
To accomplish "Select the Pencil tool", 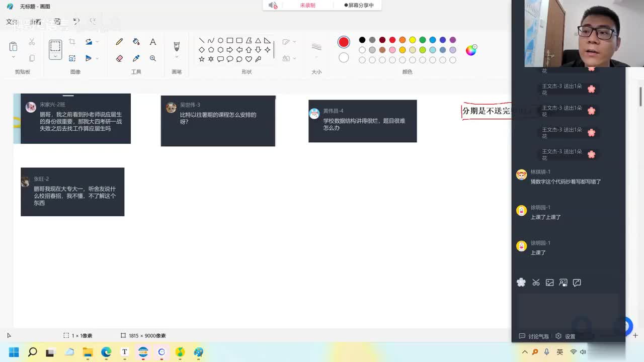I will [119, 42].
